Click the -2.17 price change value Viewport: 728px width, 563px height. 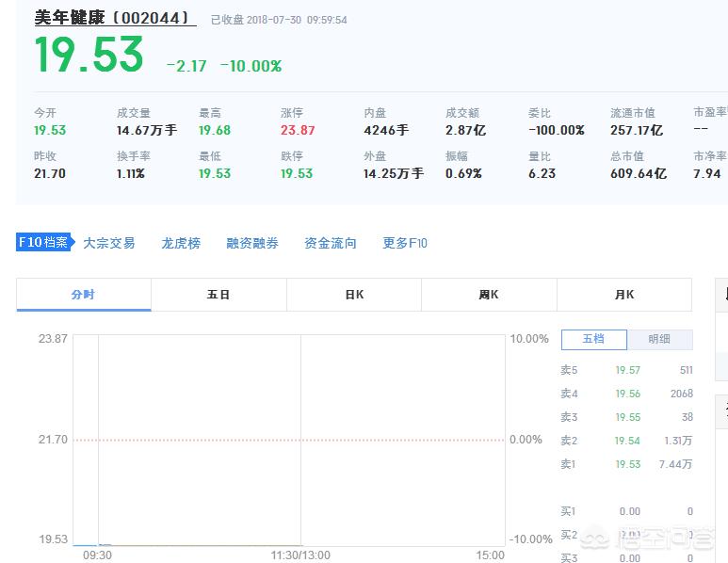click(186, 66)
